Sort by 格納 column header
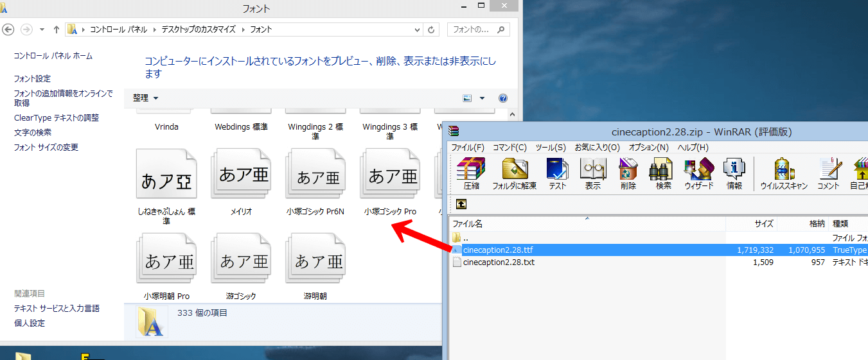868x360 pixels. pyautogui.click(x=803, y=224)
